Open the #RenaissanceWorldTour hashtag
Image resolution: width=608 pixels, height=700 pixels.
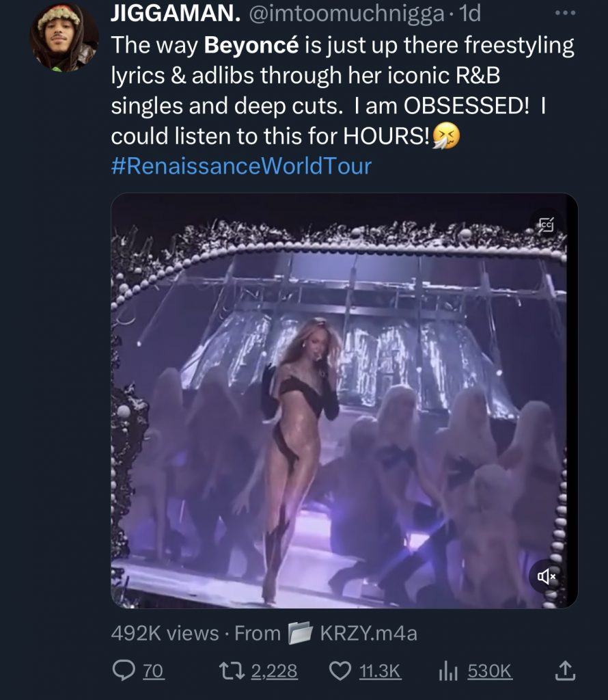241,165
